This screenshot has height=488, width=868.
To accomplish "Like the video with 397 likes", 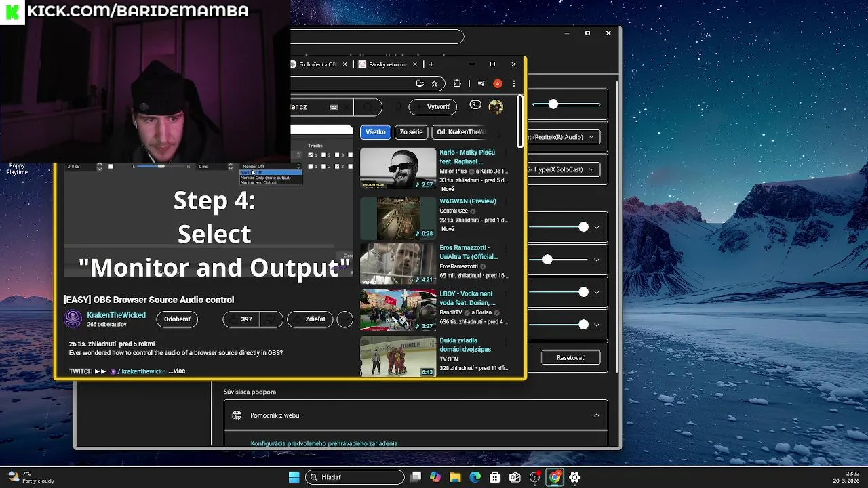I will (241, 319).
